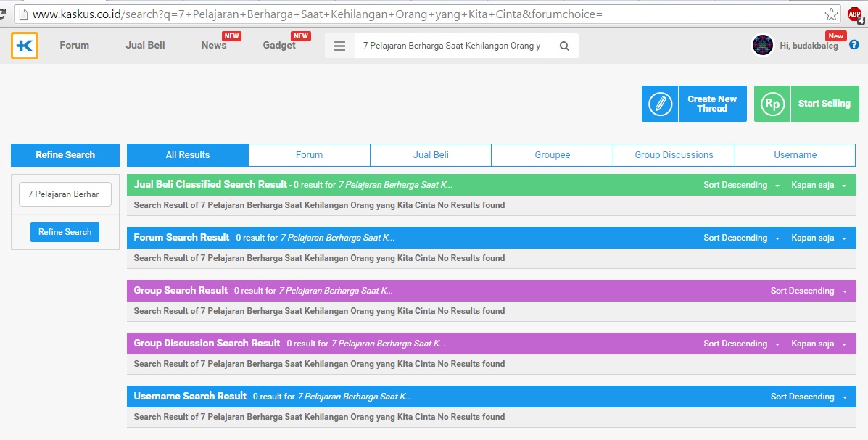Viewport: 868px width, 440px height.
Task: Open the Kaskus home logo
Action: coord(25,46)
